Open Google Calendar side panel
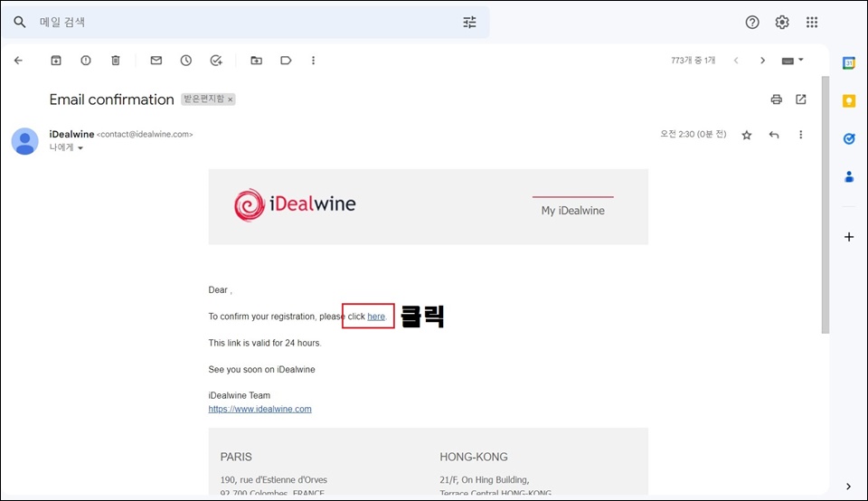This screenshot has height=501, width=868. 849,63
